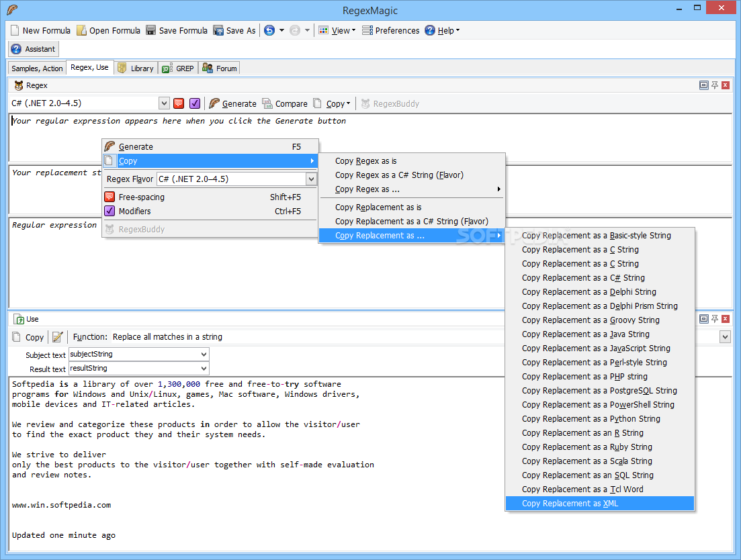Select the Regex, Use tab
Image resolution: width=741 pixels, height=560 pixels.
[x=89, y=68]
